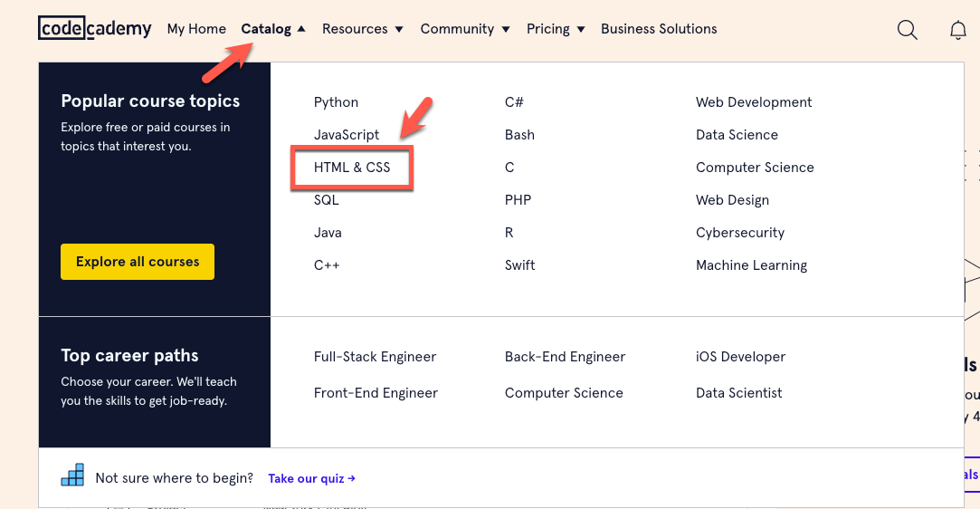Open the notifications bell icon

957,29
